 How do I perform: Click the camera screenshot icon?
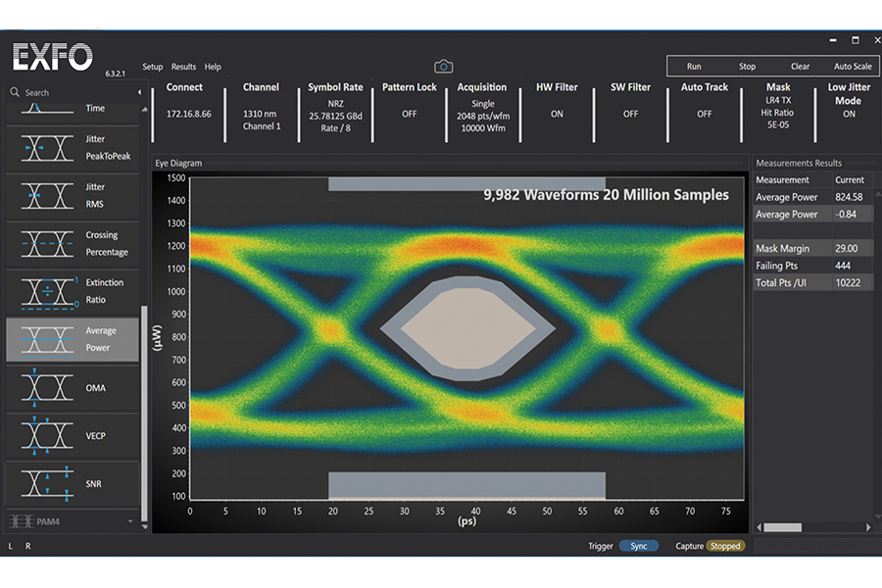[x=443, y=67]
